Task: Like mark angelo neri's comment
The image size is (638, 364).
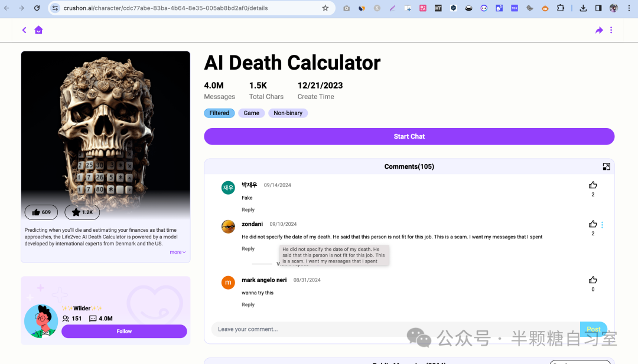Action: click(x=593, y=280)
